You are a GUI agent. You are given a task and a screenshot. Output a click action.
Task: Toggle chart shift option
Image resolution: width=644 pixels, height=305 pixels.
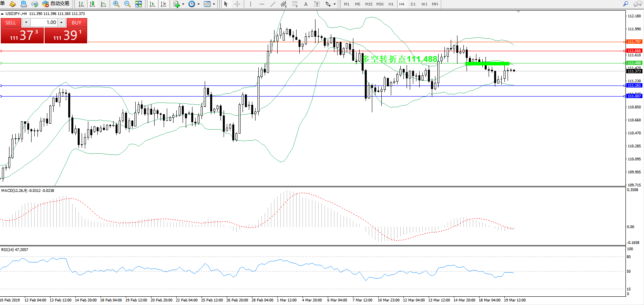(x=163, y=4)
